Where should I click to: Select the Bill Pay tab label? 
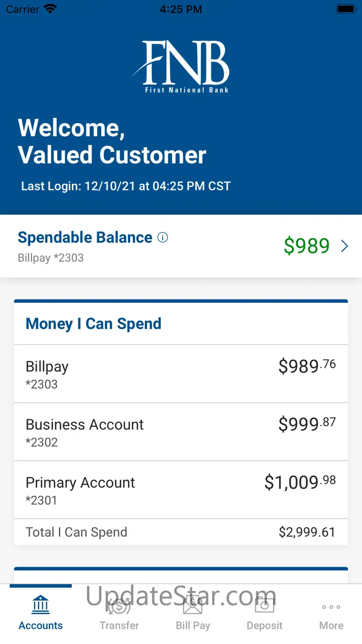click(x=193, y=625)
